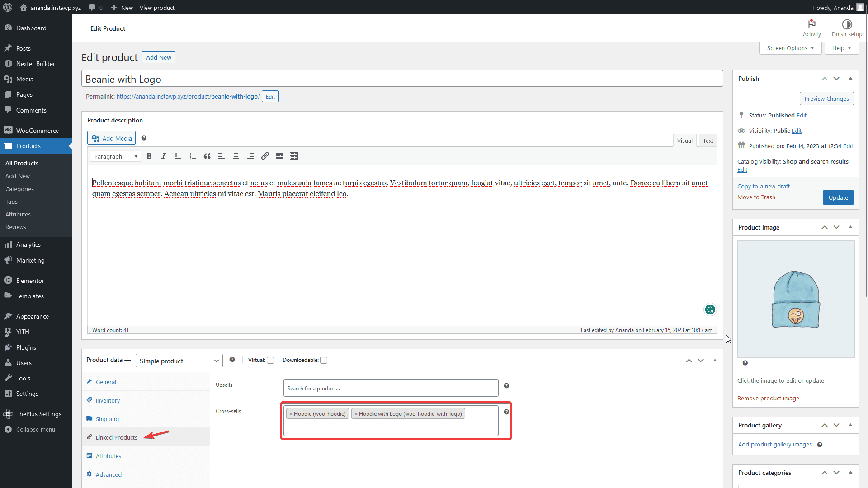Switch to the Text editor tab
Image resolution: width=868 pixels, height=488 pixels.
click(708, 140)
